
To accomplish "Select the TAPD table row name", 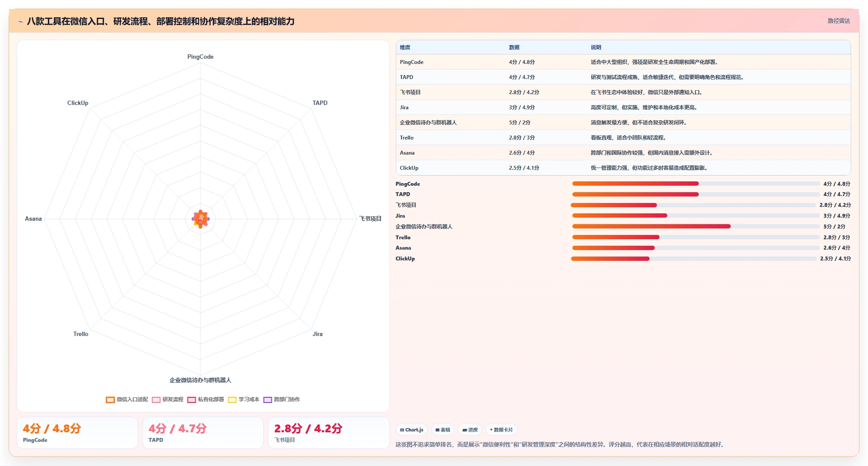I will 406,77.
